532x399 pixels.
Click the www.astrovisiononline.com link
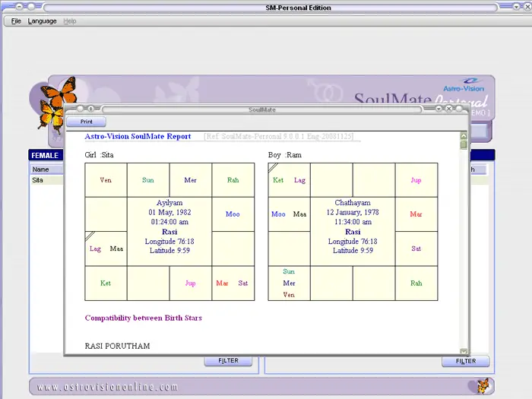coord(107,387)
